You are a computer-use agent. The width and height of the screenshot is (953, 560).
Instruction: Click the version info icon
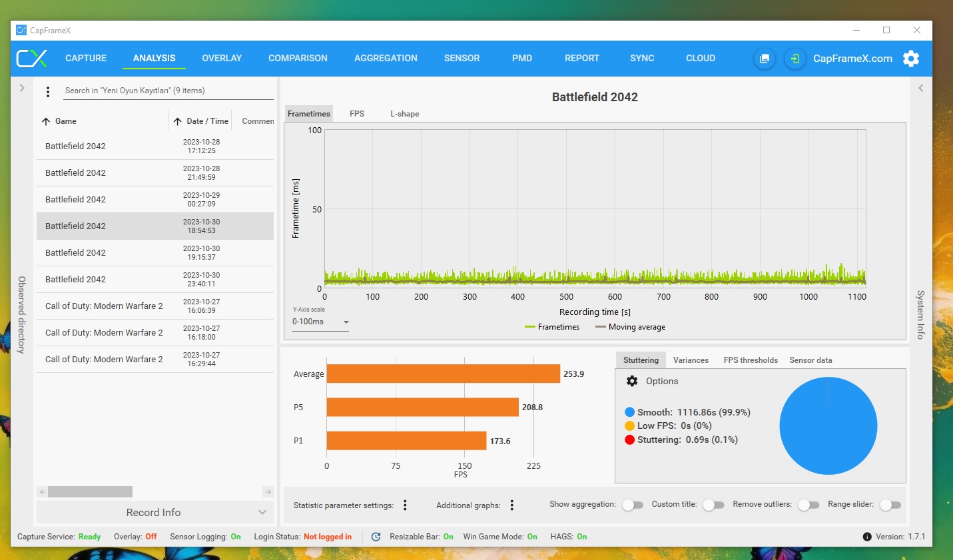point(867,537)
